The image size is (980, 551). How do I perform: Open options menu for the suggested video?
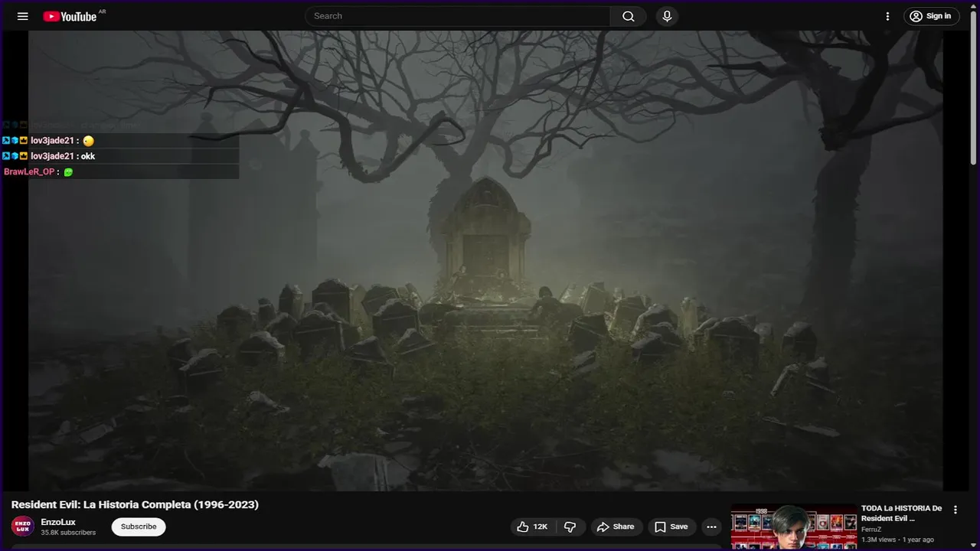955,510
